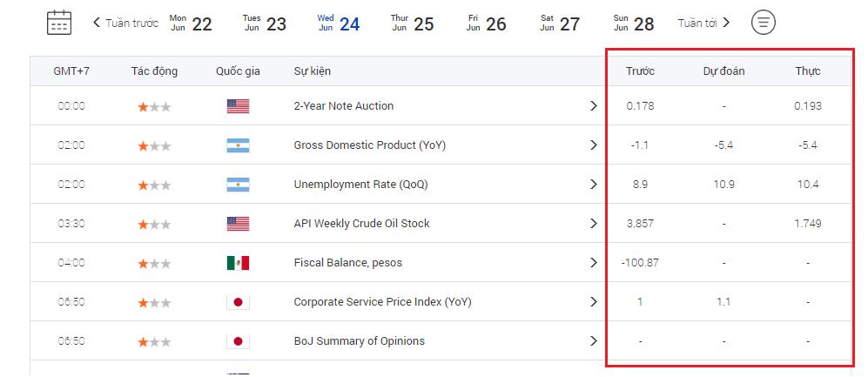Screen dimensions: 868x377
Task: Expand the 2-Year Note Auction row arrow
Action: [594, 106]
